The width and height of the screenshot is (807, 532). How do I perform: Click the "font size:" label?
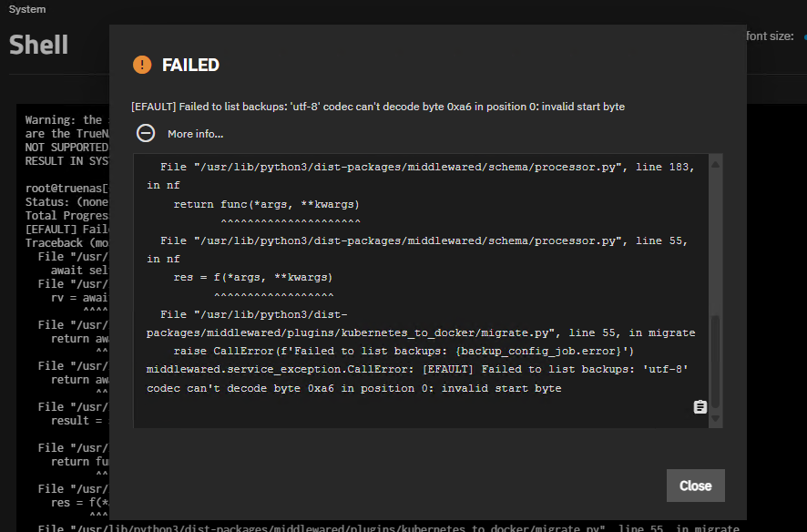(770, 36)
